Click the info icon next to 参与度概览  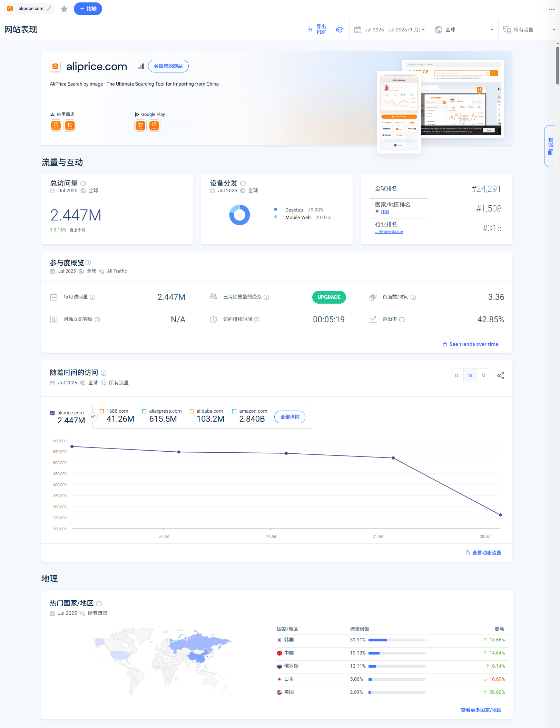88,263
